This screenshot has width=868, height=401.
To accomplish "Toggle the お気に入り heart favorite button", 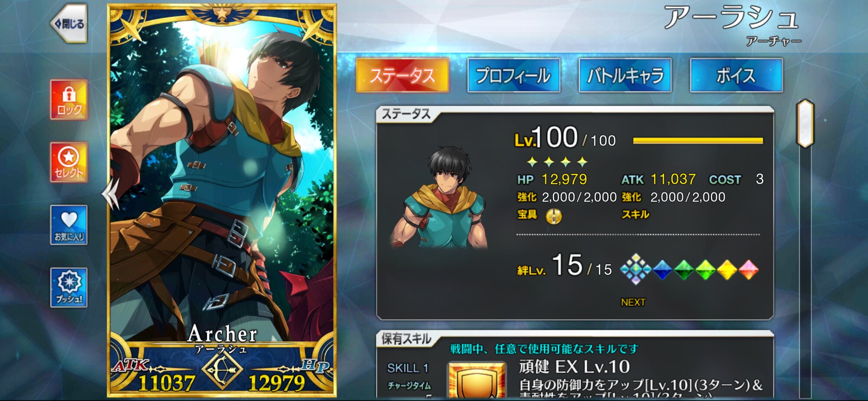I will tap(69, 225).
